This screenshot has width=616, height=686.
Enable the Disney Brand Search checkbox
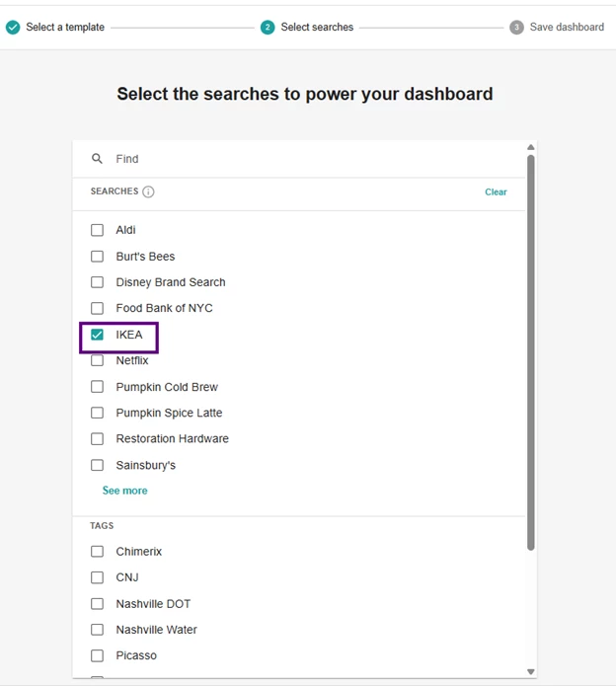tap(97, 282)
